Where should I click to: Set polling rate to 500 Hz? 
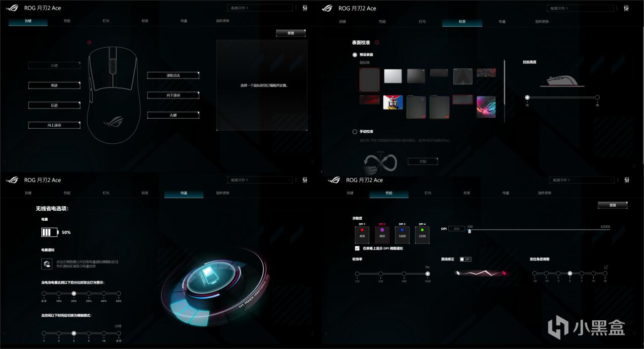404,274
